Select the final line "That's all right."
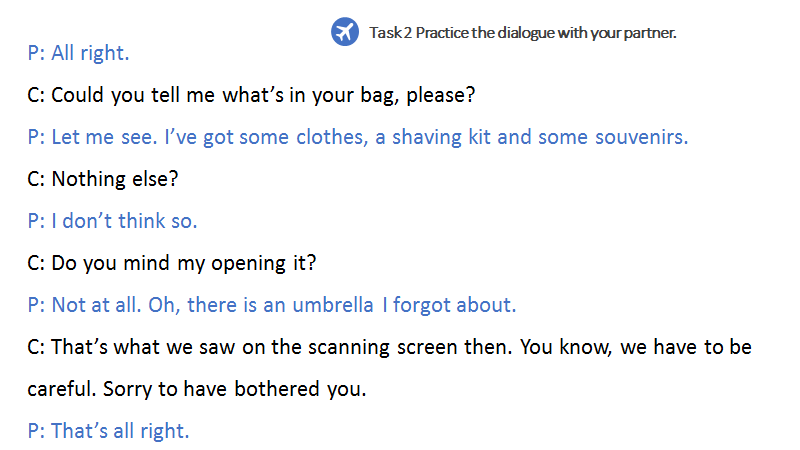Image resolution: width=800 pixels, height=450 pixels. [x=109, y=431]
